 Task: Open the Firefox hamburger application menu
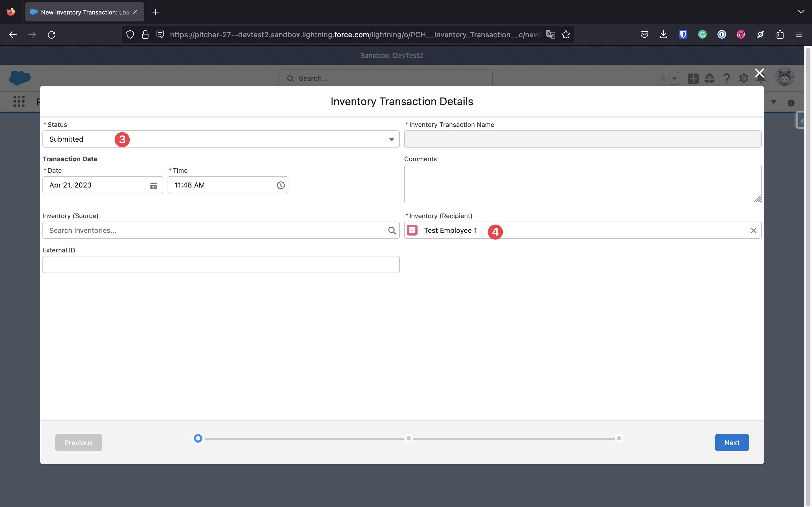[799, 35]
